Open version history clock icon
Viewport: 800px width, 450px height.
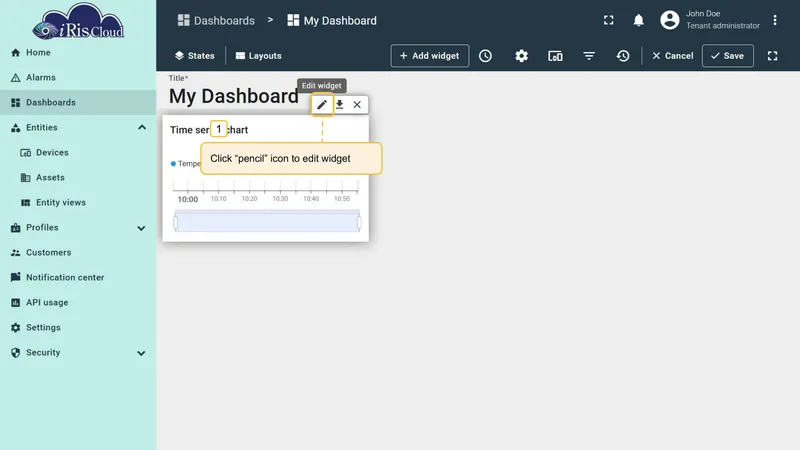623,56
